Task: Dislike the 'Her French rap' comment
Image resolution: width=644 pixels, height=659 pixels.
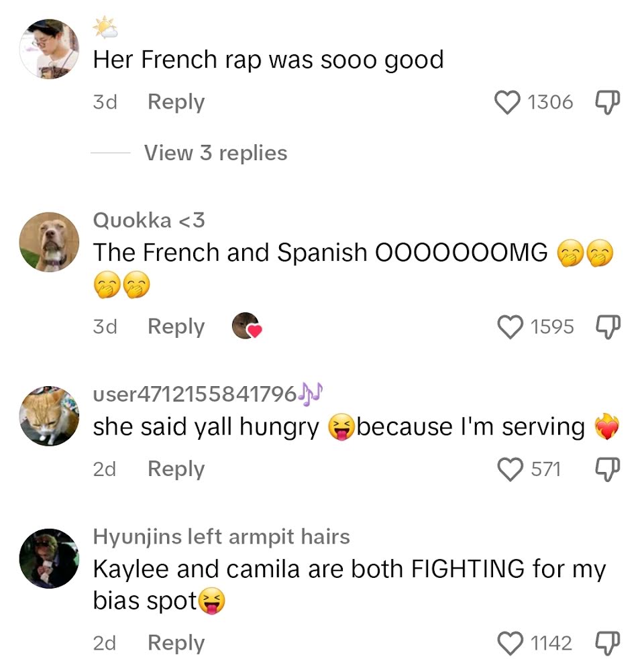Action: [607, 102]
